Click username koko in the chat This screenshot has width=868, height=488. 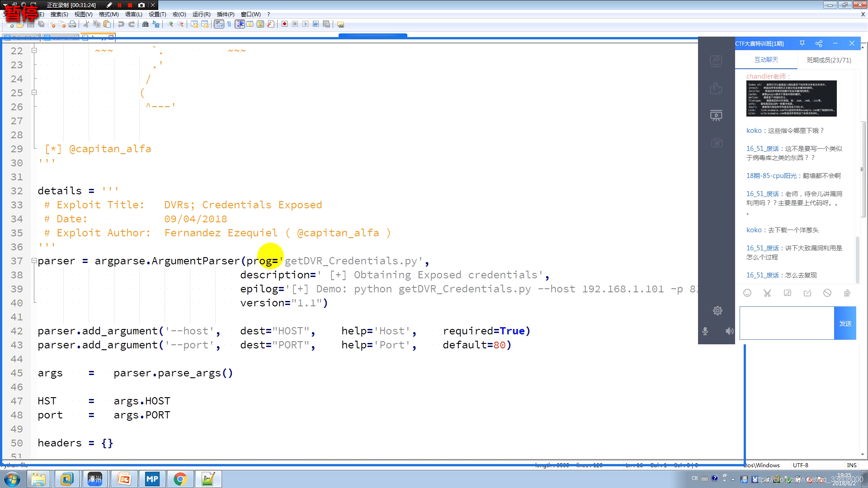point(754,131)
